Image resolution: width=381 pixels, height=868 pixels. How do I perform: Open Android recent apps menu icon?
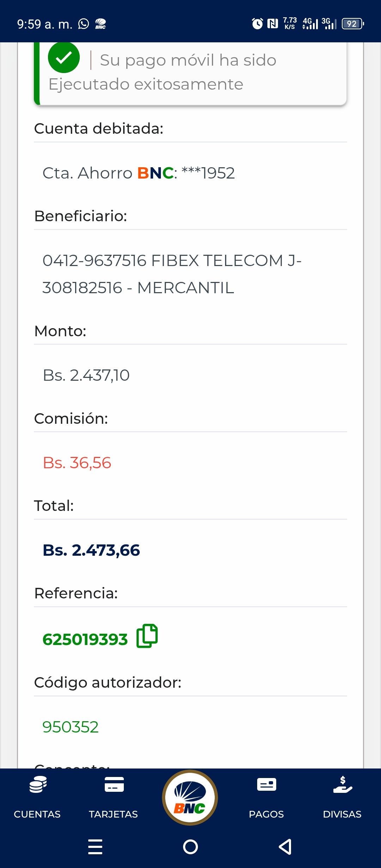95,847
